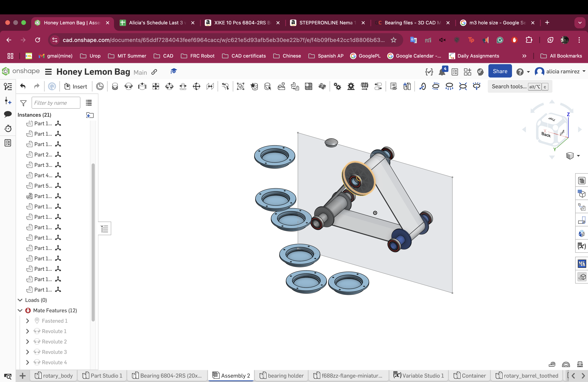This screenshot has height=382, width=588.
Task: Open the view cube display options dropdown
Action: click(x=573, y=156)
